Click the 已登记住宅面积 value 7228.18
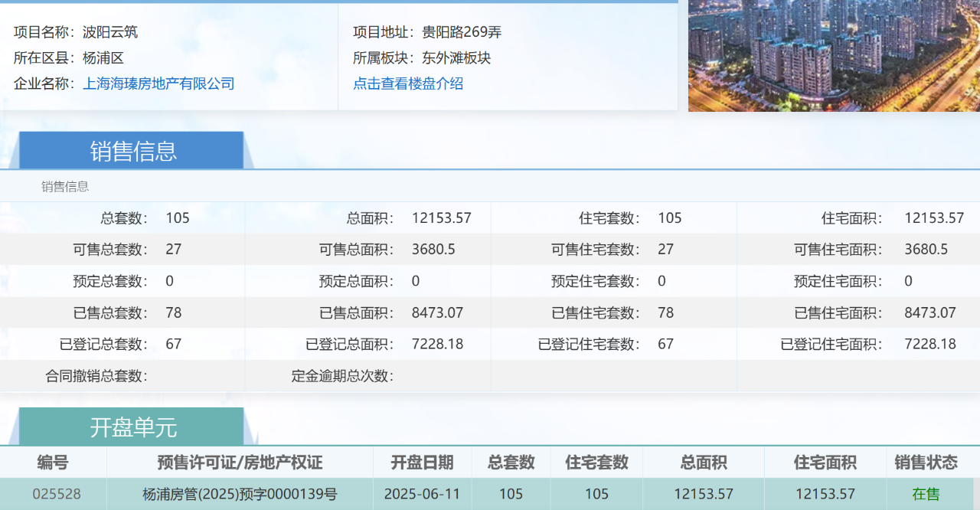Screen dimensions: 980x510 (930, 344)
